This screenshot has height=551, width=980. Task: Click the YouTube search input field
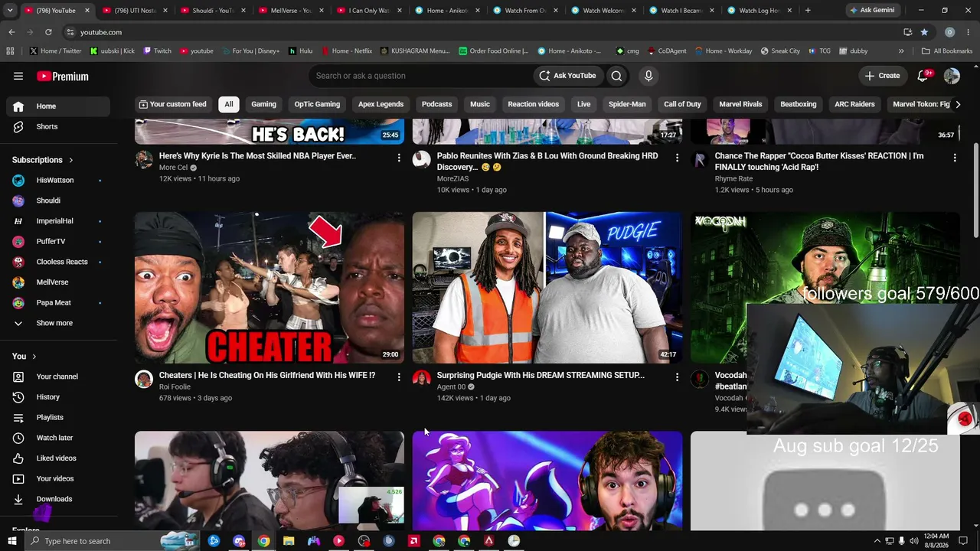point(421,76)
